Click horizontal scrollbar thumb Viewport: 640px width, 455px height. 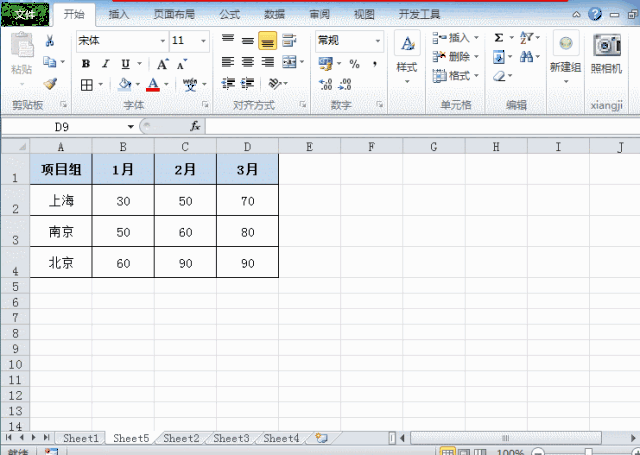click(505, 438)
